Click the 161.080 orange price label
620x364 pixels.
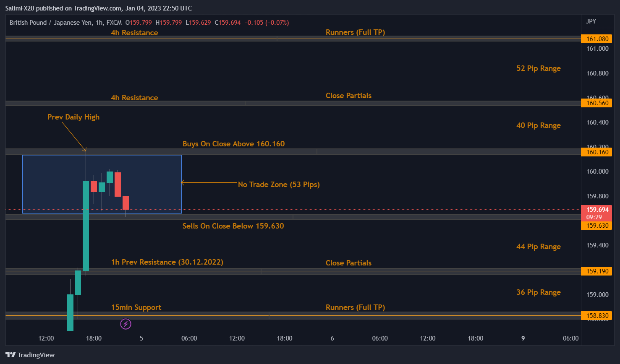(596, 39)
